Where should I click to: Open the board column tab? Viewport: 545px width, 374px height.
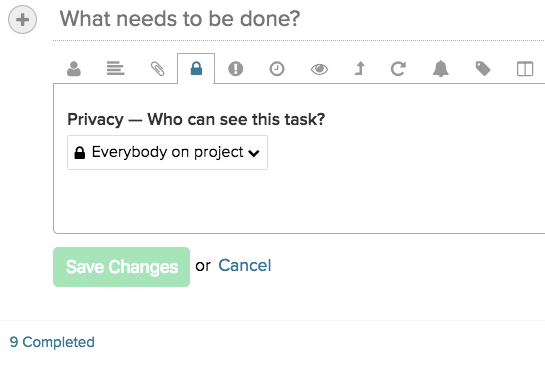point(525,69)
